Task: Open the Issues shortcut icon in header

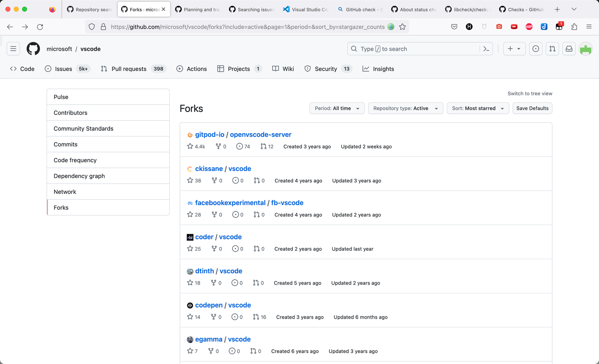Action: tap(536, 49)
